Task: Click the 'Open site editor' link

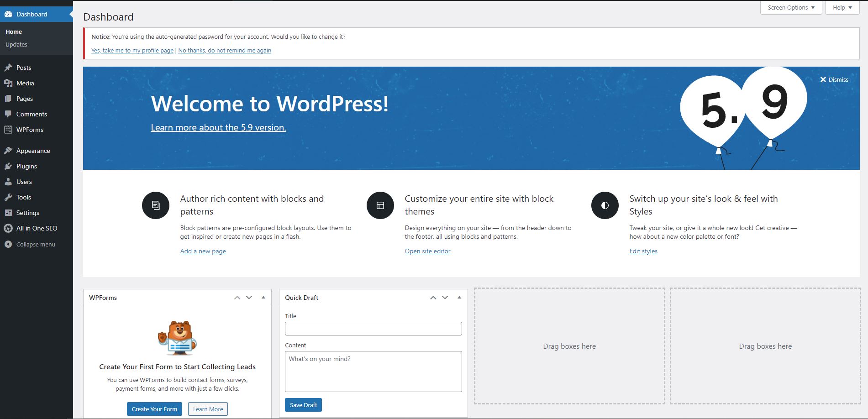Action: [427, 251]
